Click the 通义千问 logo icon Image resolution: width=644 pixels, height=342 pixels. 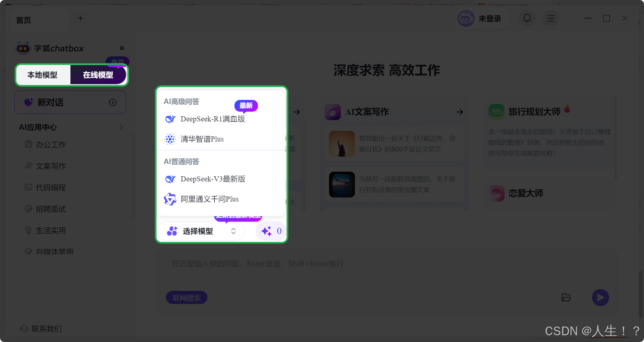[170, 199]
